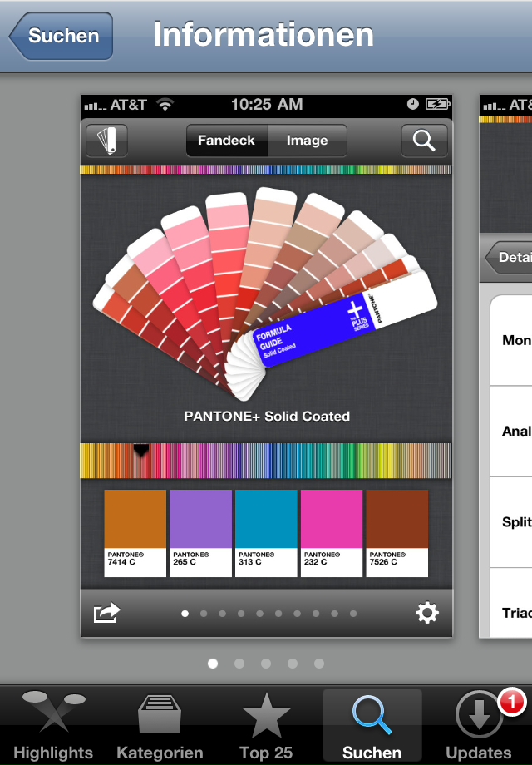Select the Split row in second screenshot

[511, 522]
